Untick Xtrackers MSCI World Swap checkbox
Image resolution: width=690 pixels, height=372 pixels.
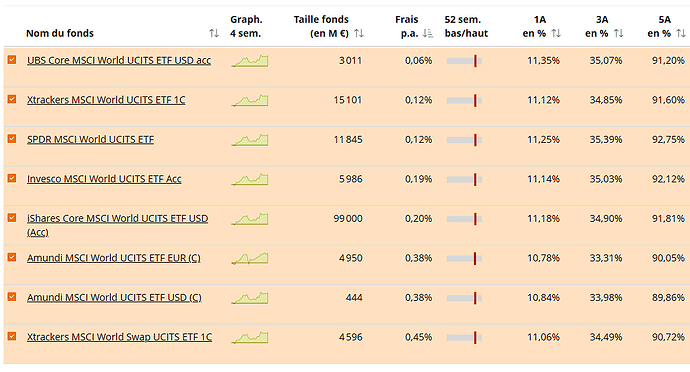point(12,336)
